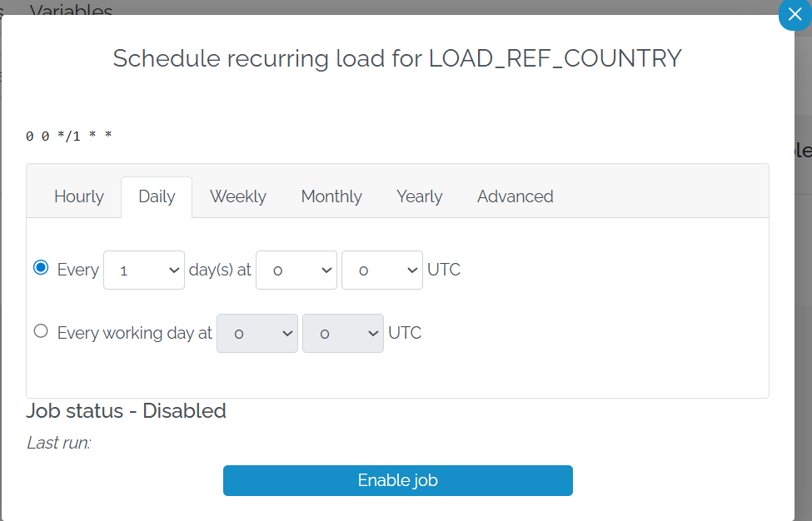Open the Daily tab
This screenshot has width=812, height=521.
click(156, 196)
